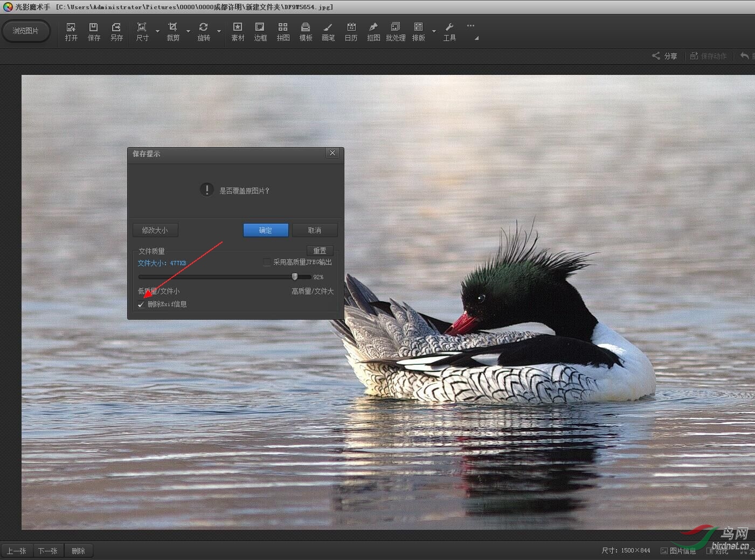Open a file with the 打开 tool
The width and height of the screenshot is (755, 560).
click(71, 31)
